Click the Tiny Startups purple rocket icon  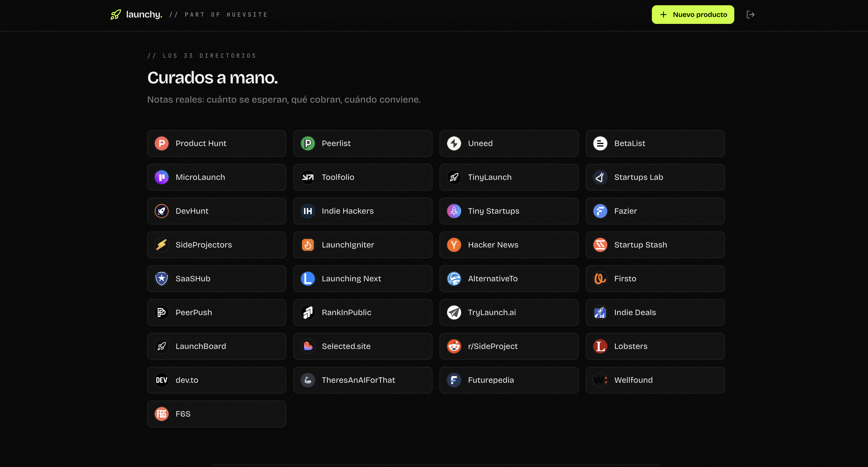click(454, 211)
